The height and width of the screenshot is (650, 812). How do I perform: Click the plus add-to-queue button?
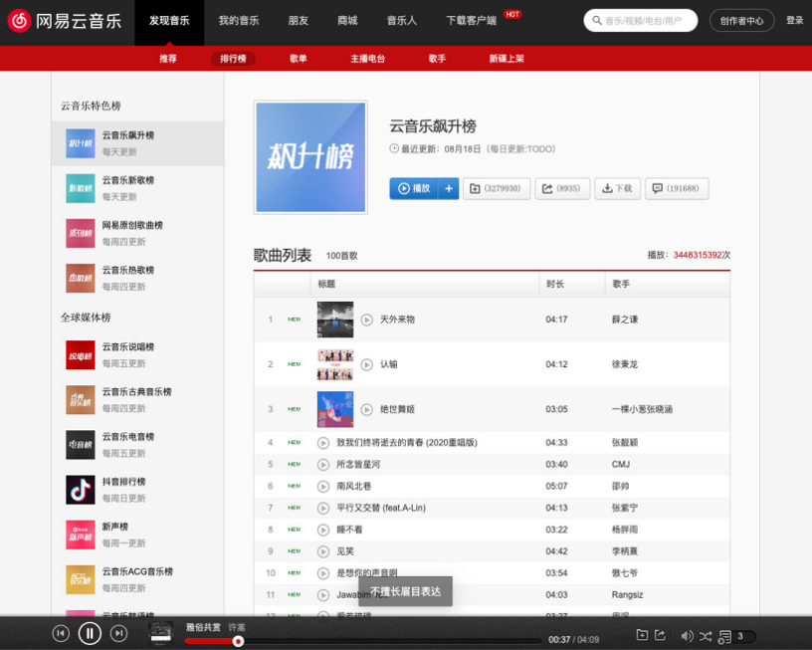(x=449, y=188)
